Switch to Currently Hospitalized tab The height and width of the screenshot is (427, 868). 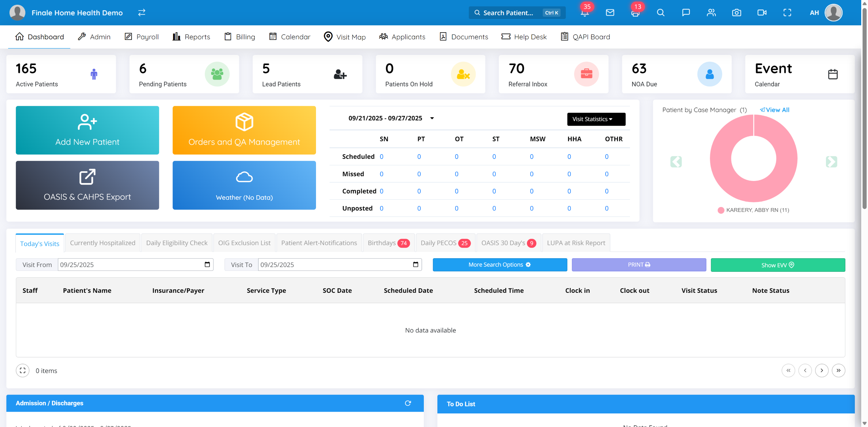point(102,243)
